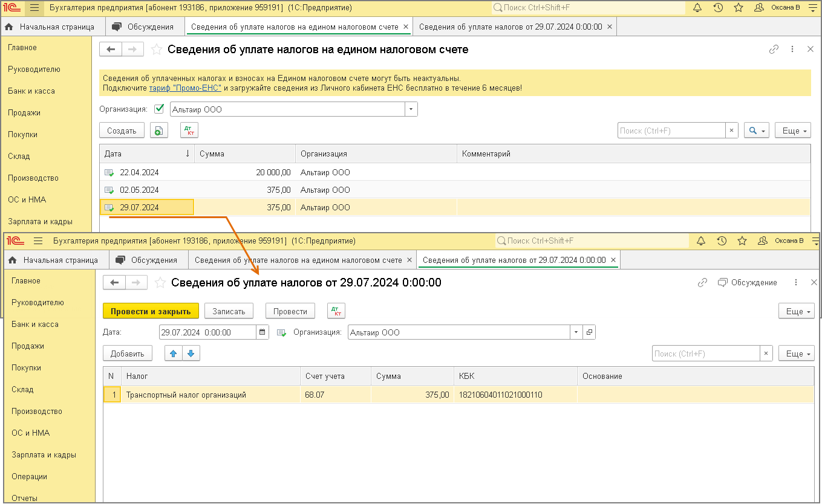Image resolution: width=822 pixels, height=504 pixels.
Task: Click the Создать button
Action: coord(122,131)
